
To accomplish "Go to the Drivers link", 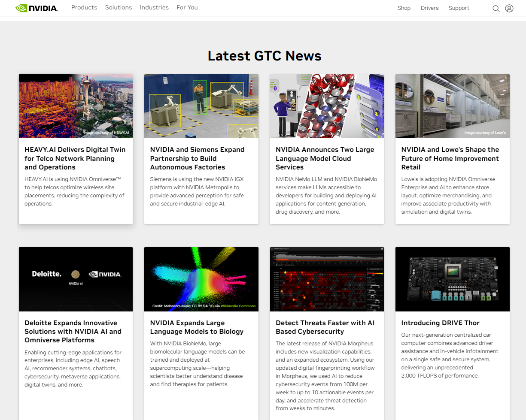I will point(430,8).
